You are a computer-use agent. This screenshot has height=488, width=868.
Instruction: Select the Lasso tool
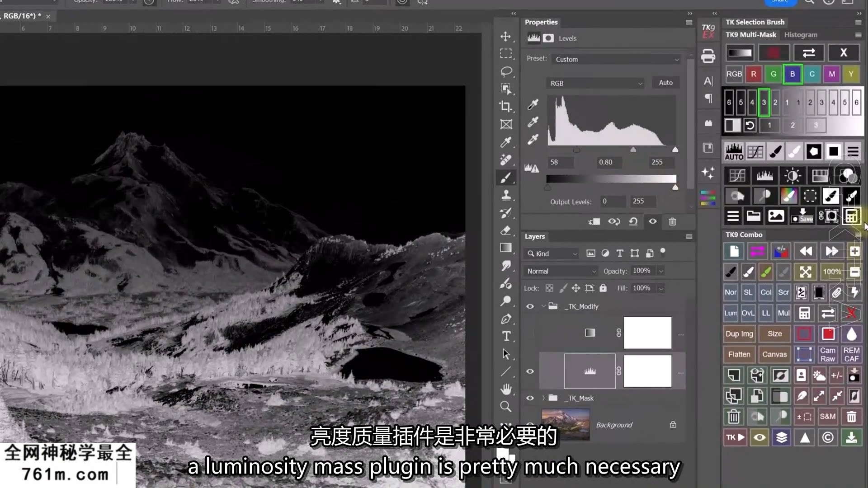[506, 71]
